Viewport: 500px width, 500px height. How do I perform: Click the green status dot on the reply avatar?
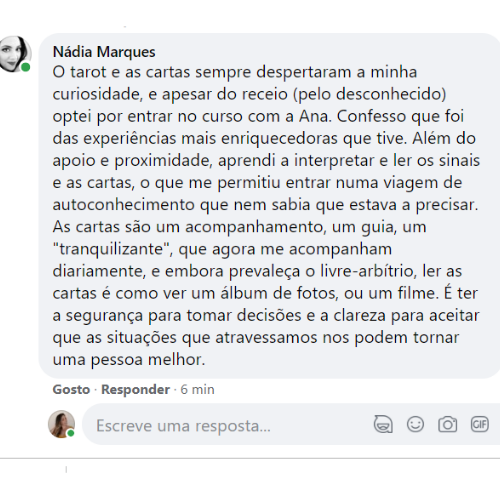[71, 433]
